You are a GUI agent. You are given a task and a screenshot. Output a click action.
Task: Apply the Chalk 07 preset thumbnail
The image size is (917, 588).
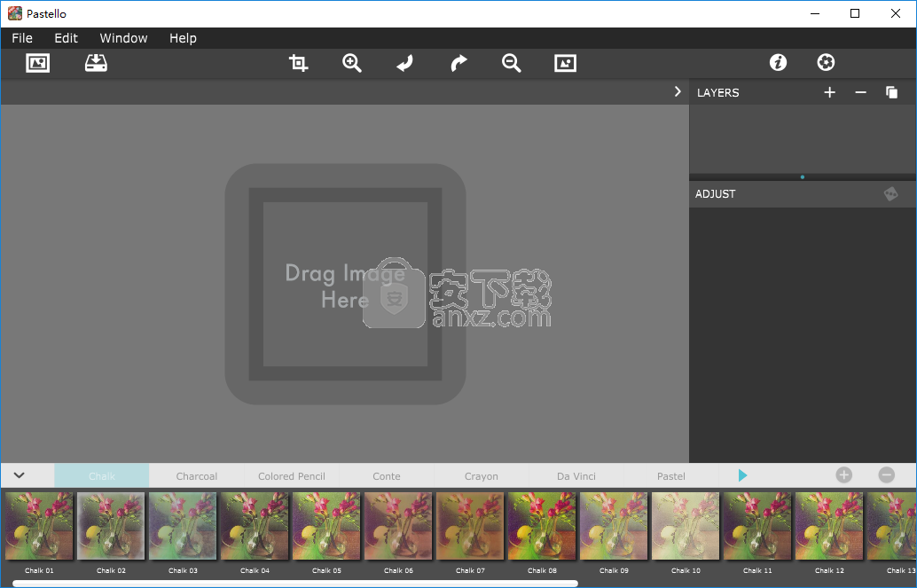(x=471, y=525)
